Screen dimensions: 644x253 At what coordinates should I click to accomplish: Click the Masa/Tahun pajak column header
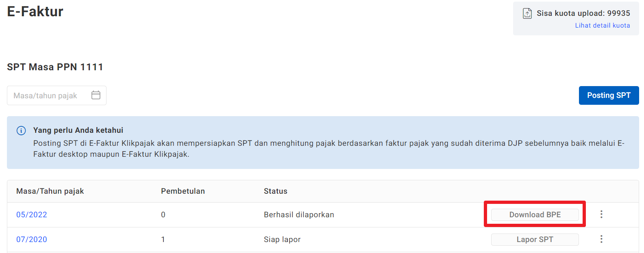coord(50,191)
